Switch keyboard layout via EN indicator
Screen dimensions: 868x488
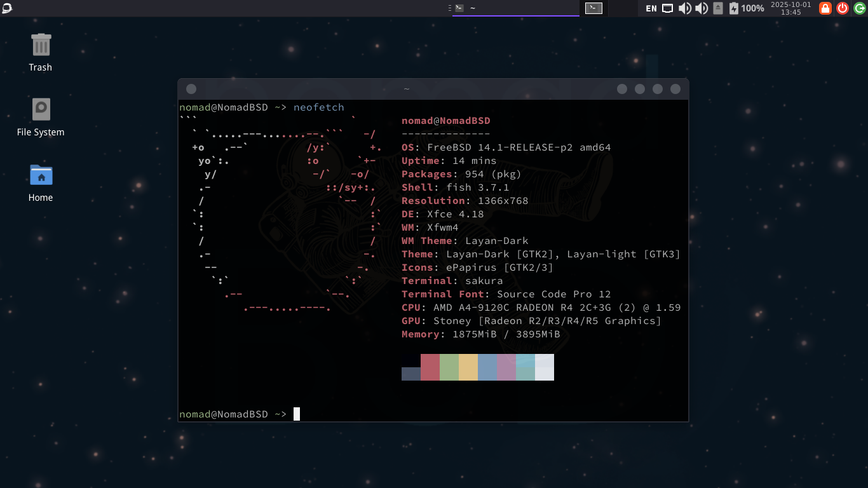pyautogui.click(x=651, y=8)
